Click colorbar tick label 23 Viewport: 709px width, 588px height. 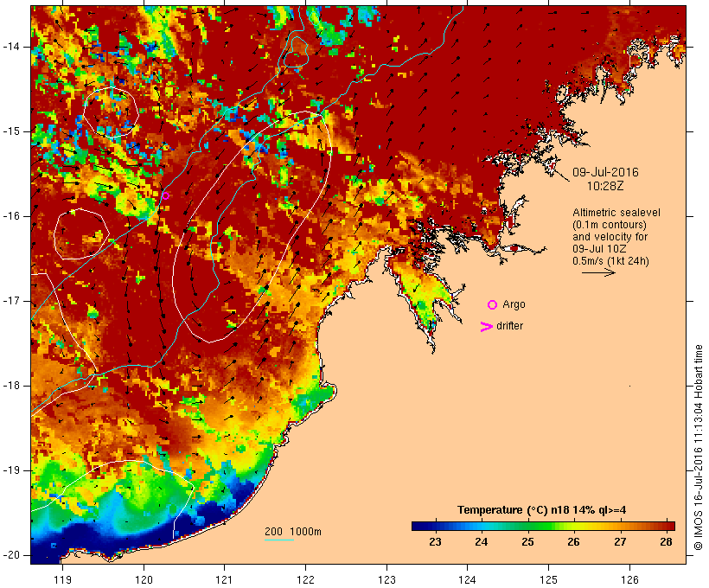tap(435, 541)
